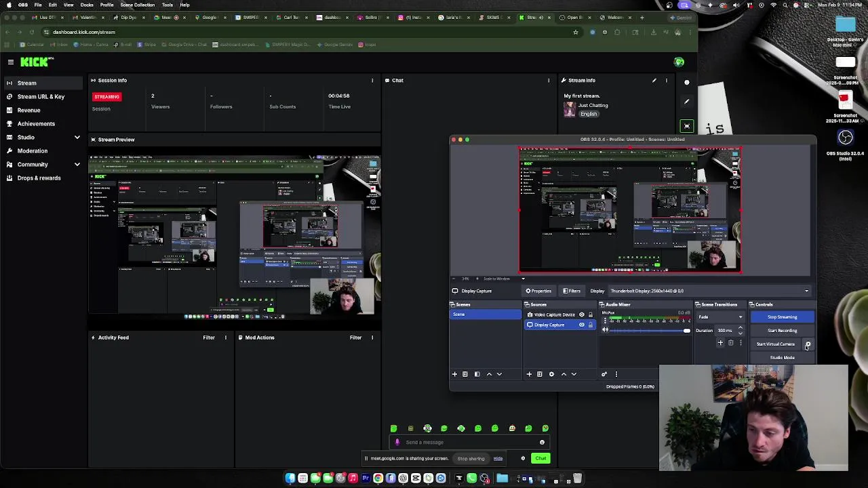The height and width of the screenshot is (488, 868).
Task: Open advanced audio properties gears
Action: [x=604, y=374]
